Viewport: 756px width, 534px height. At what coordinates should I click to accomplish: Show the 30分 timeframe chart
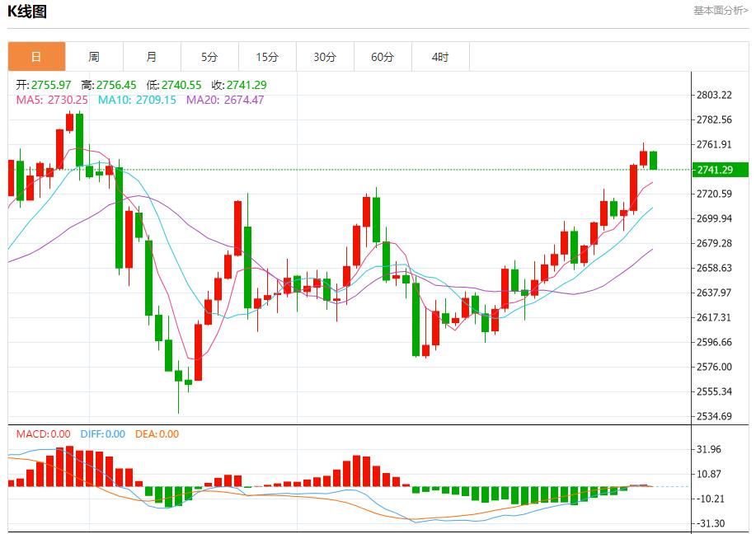pos(325,57)
